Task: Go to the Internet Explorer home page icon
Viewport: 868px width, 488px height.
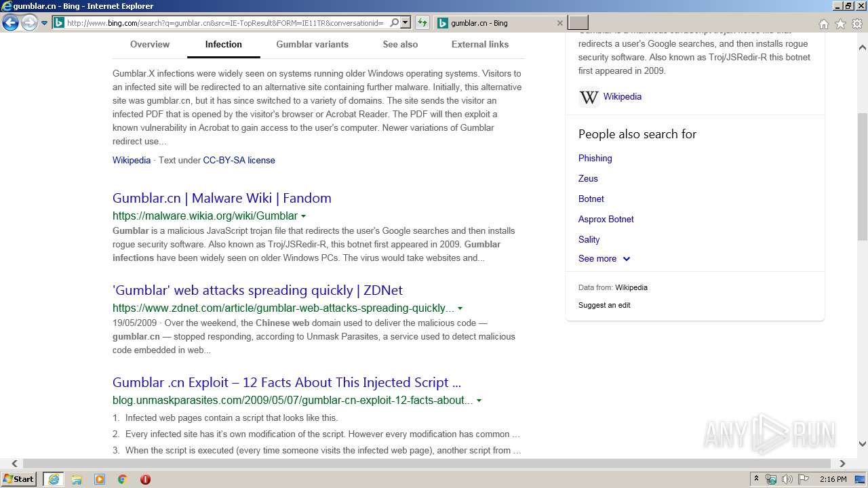Action: point(823,24)
